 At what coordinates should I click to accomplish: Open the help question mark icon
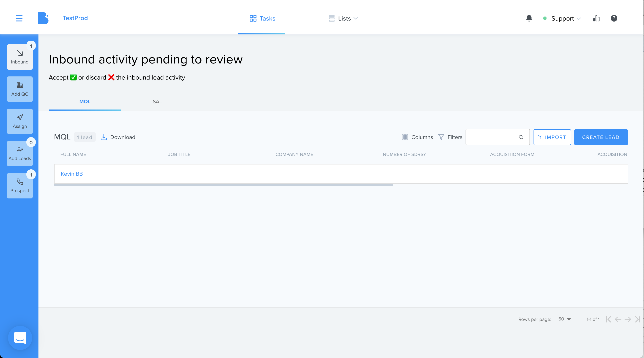(614, 18)
